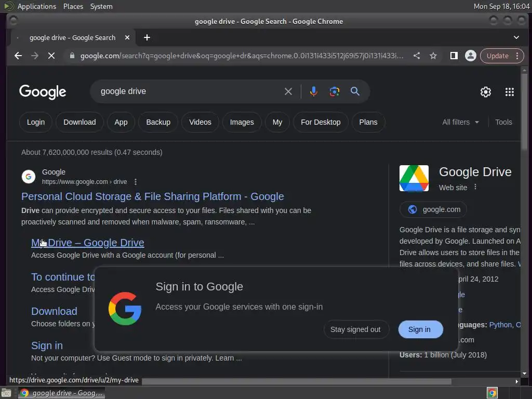This screenshot has width=532, height=399.
Task: Open the Chrome profile avatar
Action: 471,56
